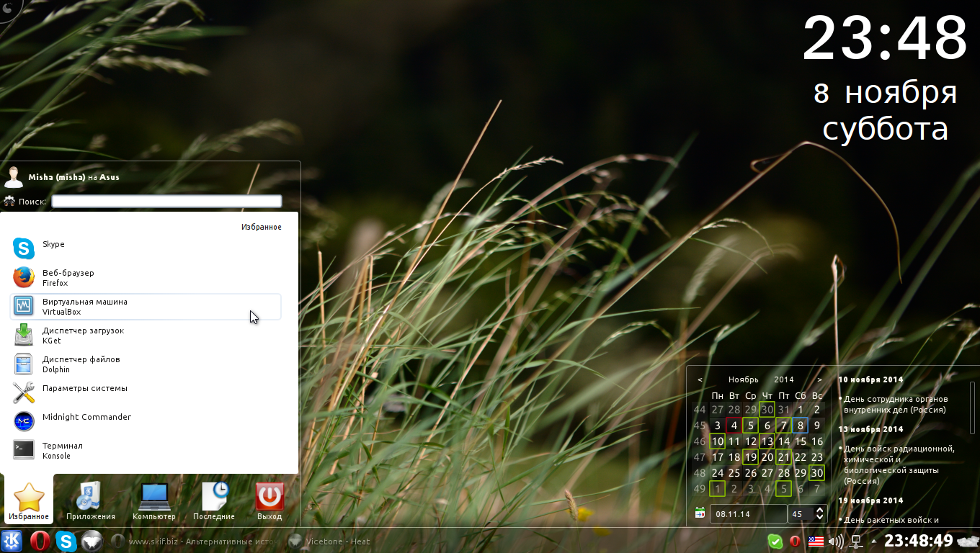Image resolution: width=980 pixels, height=553 pixels.
Task: Expand hidden system tray icons arrow
Action: pyautogui.click(x=874, y=541)
